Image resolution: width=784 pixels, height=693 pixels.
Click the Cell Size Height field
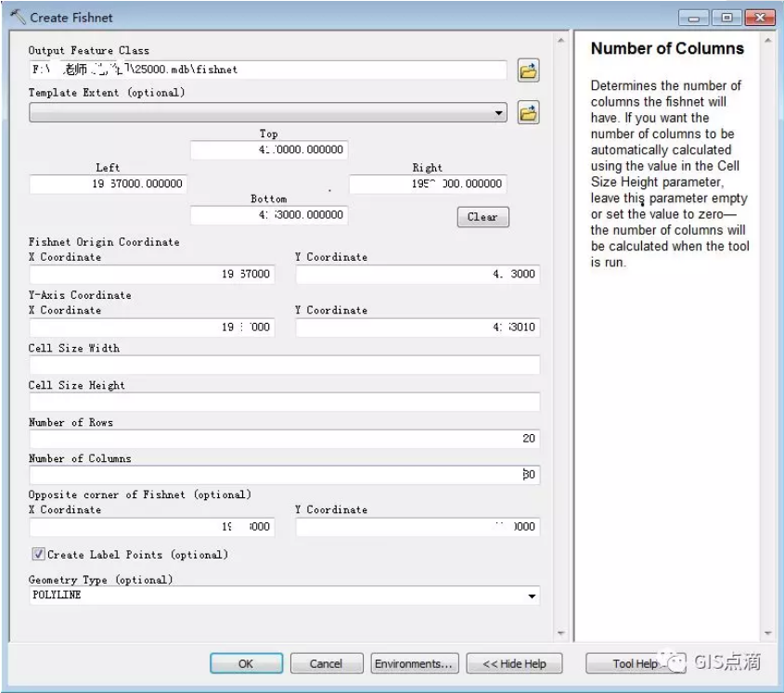(285, 402)
